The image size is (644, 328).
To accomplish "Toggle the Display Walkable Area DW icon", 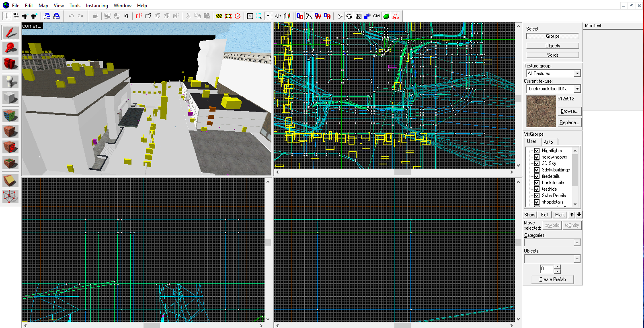I will (318, 16).
